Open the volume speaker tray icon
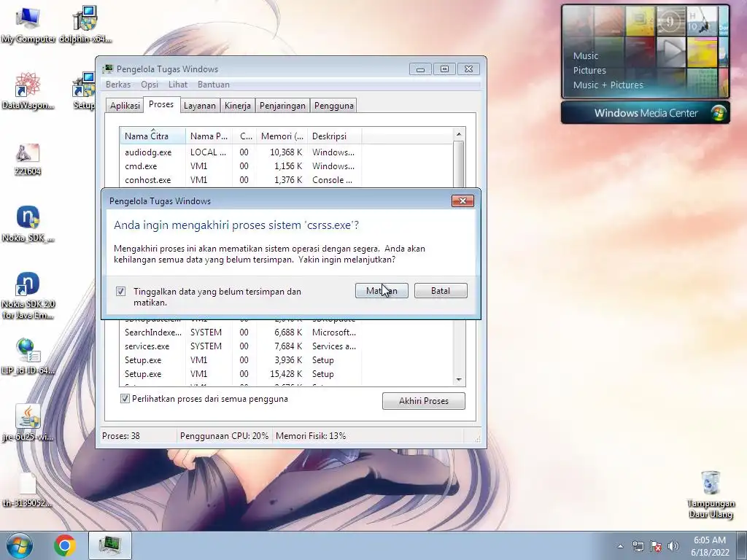 coord(673,546)
